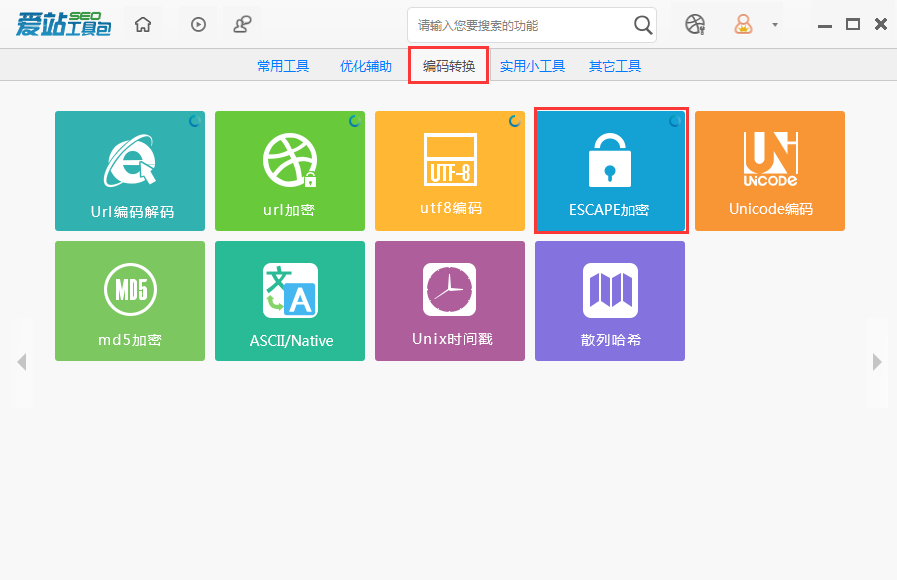The height and width of the screenshot is (580, 897).
Task: Launch the Unicode编码 tool
Action: pos(769,170)
